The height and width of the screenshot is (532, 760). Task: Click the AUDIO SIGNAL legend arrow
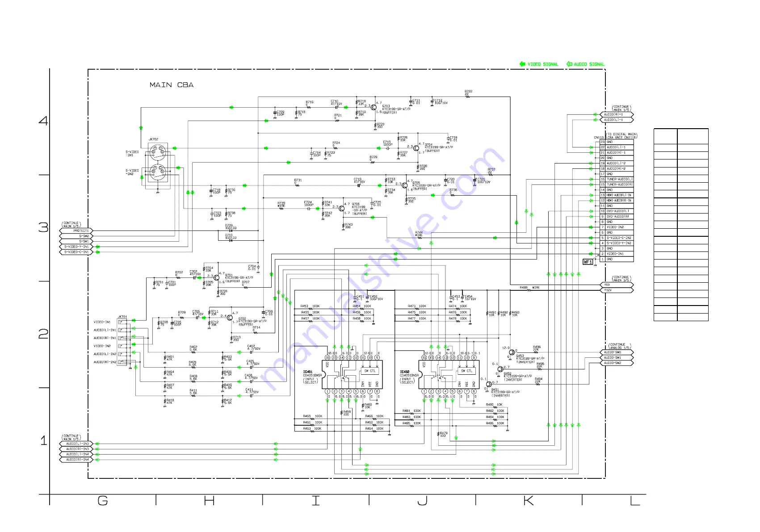click(569, 64)
